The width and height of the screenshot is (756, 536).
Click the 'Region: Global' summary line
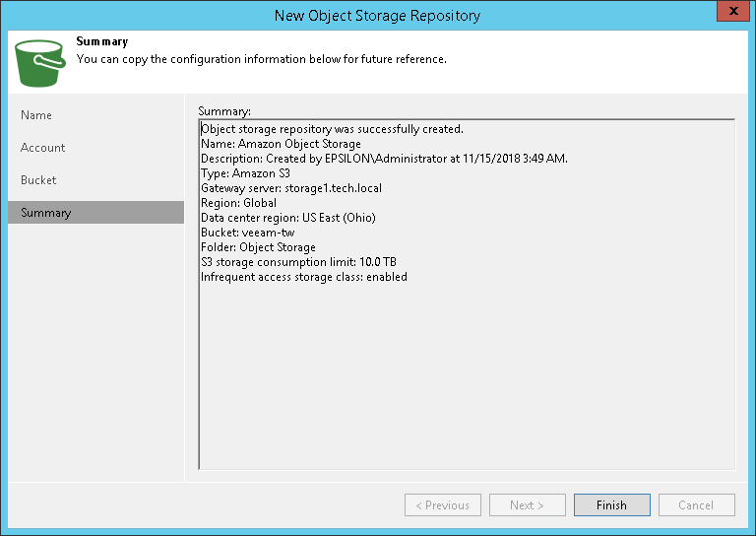[x=238, y=203]
